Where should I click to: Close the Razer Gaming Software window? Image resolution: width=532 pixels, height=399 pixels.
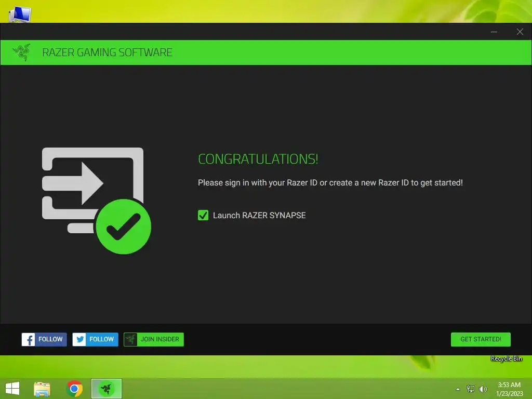point(520,32)
